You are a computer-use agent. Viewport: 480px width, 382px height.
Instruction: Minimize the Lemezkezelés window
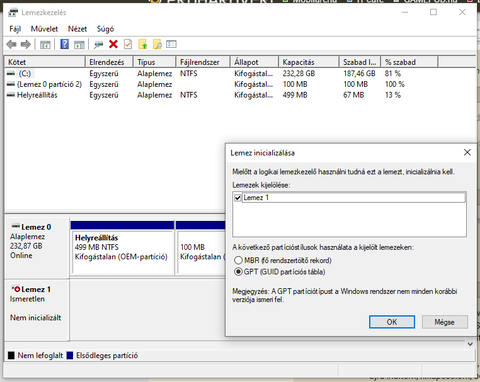(x=405, y=12)
